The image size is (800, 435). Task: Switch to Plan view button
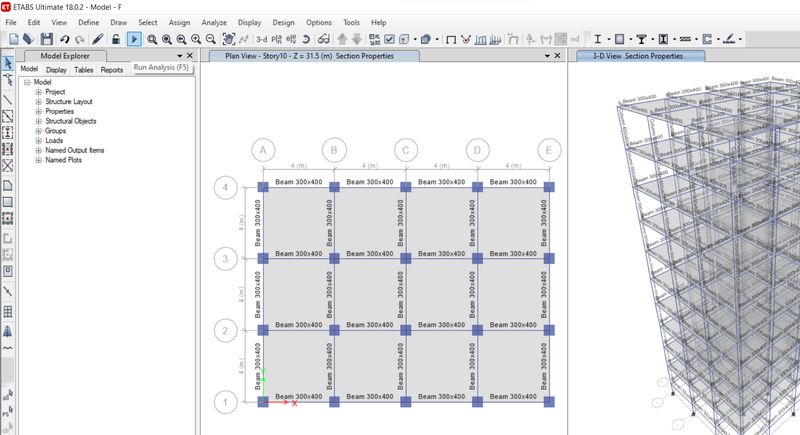pos(277,39)
